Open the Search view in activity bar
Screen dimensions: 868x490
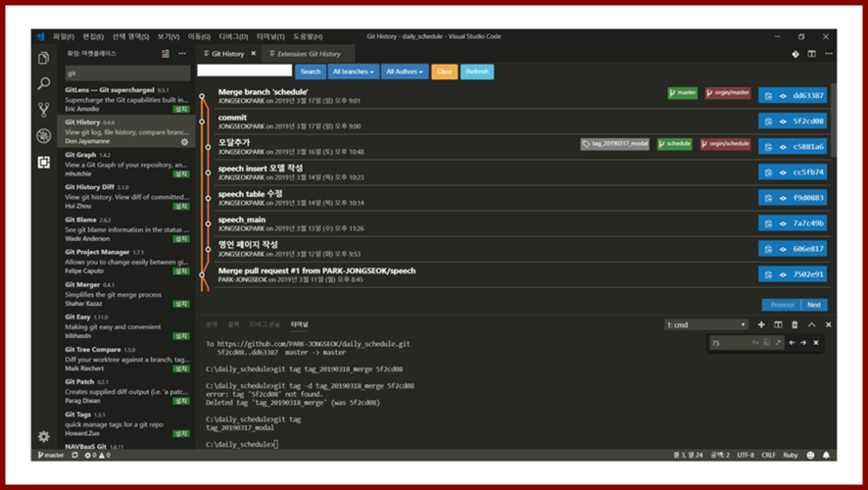click(x=44, y=83)
